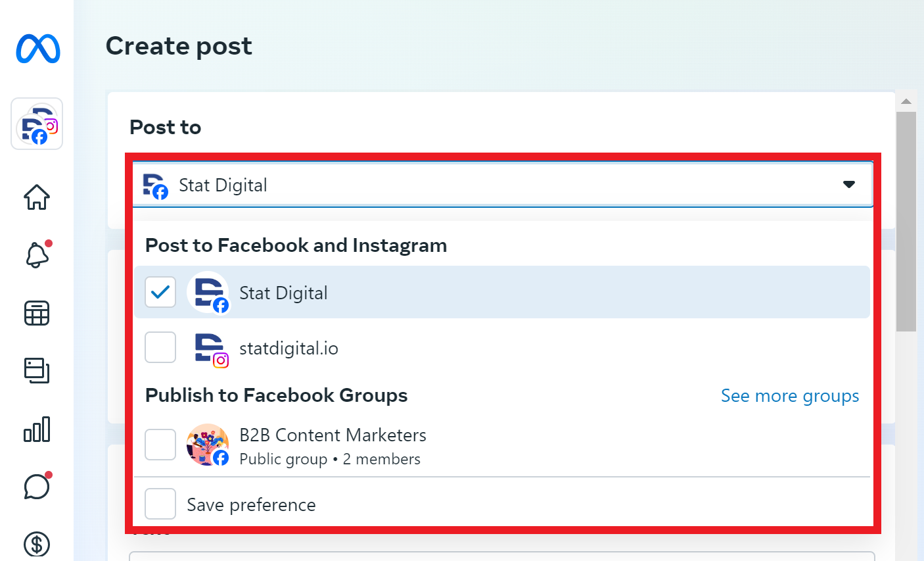Click the Stat Digital Post to combo box
The width and height of the screenshot is (924, 561).
[503, 185]
